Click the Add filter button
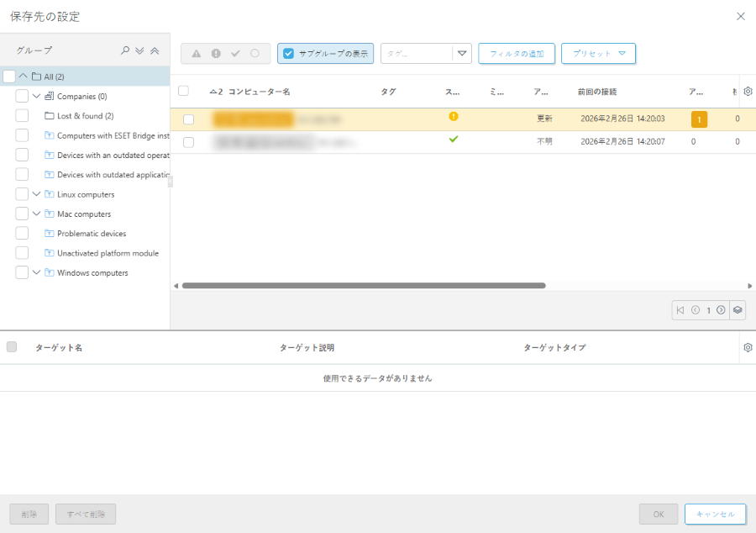756x533 pixels. (x=517, y=54)
